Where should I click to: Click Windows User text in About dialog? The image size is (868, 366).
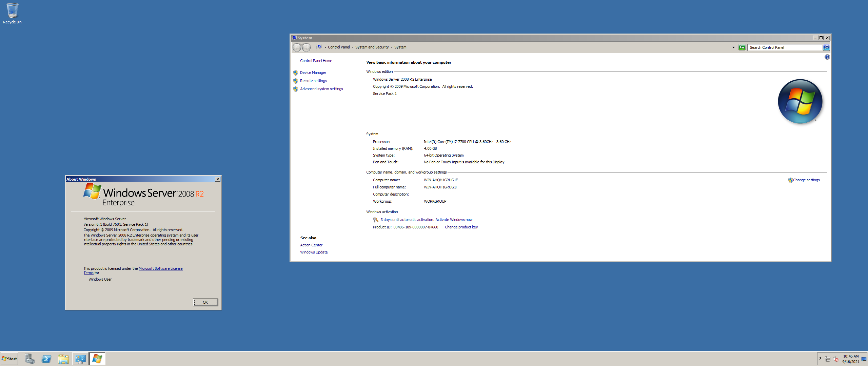pos(100,280)
